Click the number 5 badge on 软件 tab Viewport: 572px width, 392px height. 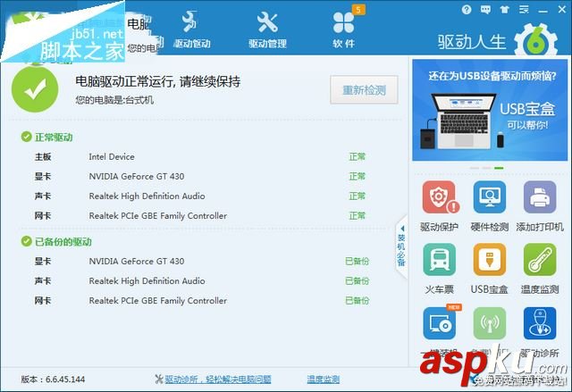click(358, 10)
